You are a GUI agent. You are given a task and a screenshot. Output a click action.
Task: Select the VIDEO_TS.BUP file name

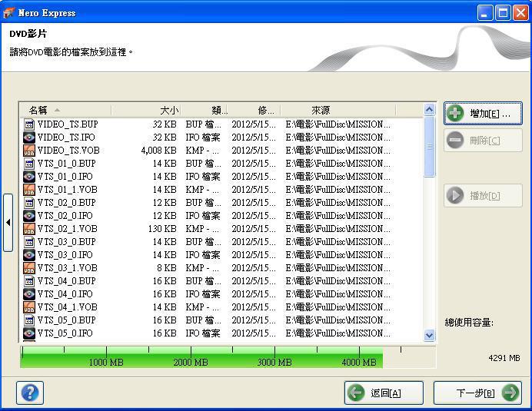click(68, 124)
